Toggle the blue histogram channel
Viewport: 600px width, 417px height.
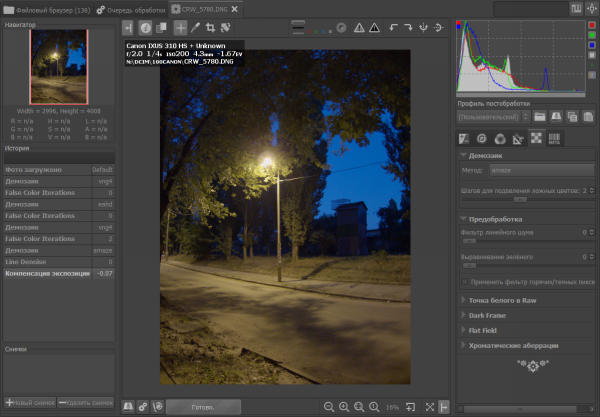pos(592,45)
